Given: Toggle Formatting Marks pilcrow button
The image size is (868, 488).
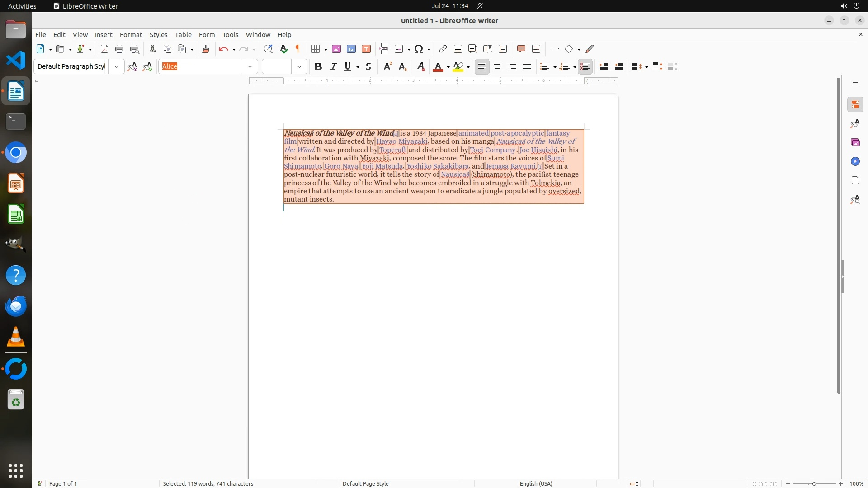Looking at the screenshot, I should pyautogui.click(x=298, y=49).
